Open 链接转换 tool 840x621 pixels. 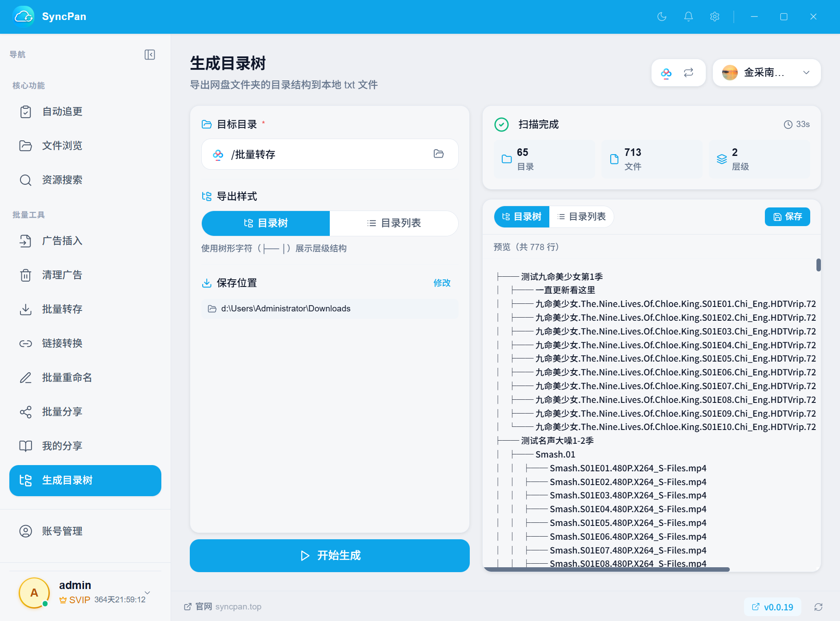click(x=85, y=343)
